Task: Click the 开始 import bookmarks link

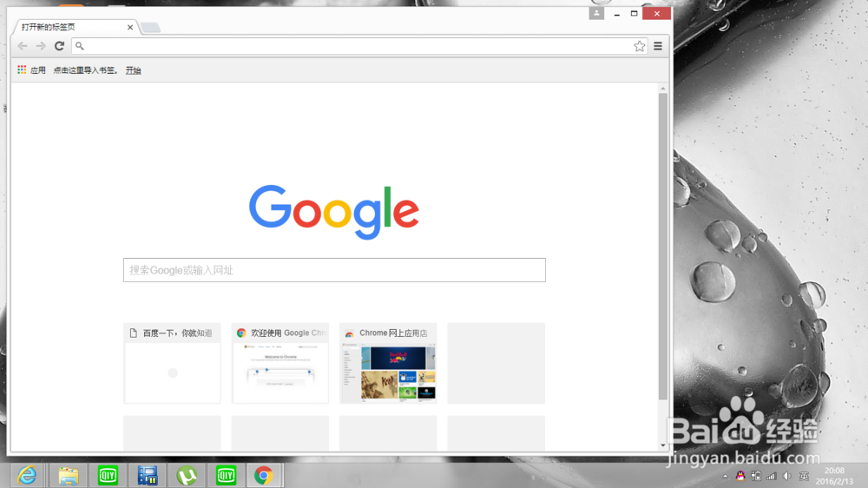Action: [134, 70]
